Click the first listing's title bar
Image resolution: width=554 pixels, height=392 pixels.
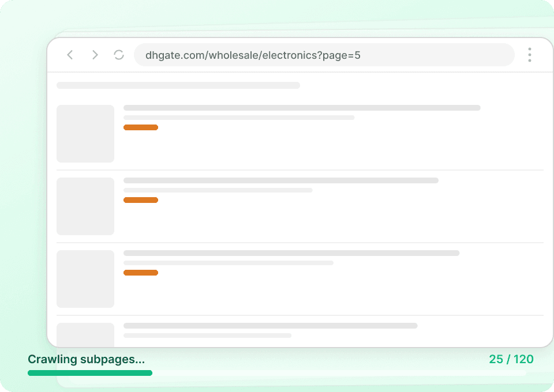(x=302, y=107)
